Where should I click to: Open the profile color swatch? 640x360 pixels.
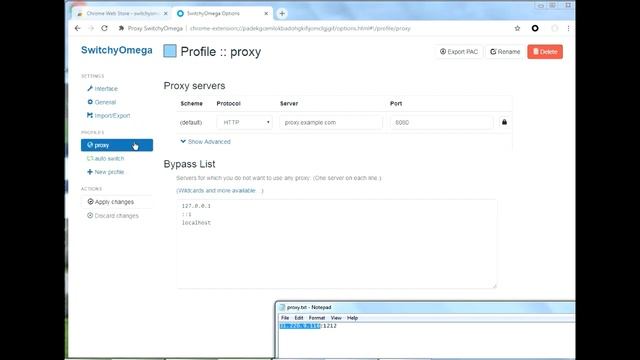tap(170, 51)
